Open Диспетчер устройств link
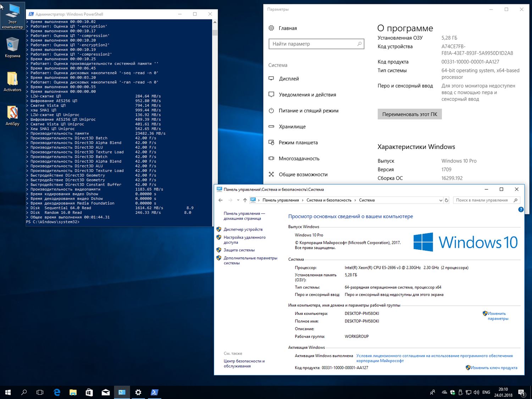 pyautogui.click(x=243, y=229)
